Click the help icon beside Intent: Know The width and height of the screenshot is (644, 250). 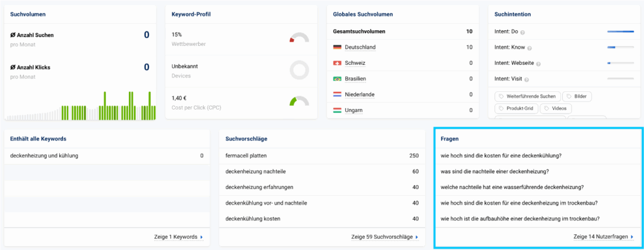pyautogui.click(x=530, y=48)
